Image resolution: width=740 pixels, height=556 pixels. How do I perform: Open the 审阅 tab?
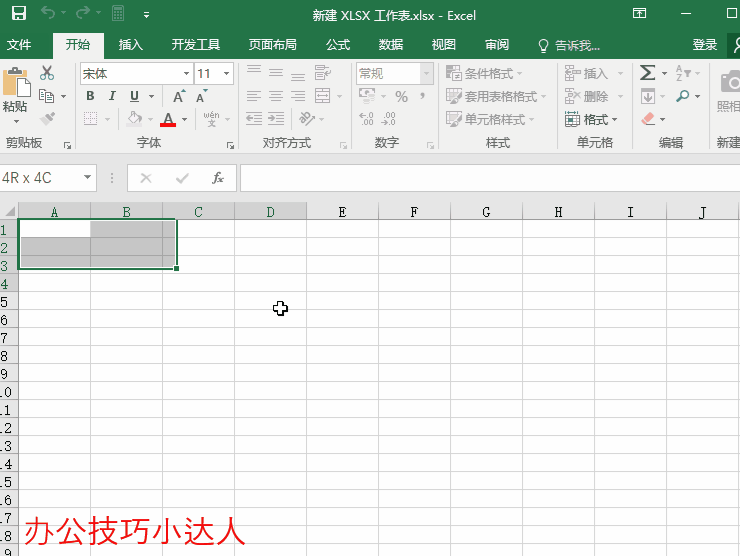coord(497,45)
